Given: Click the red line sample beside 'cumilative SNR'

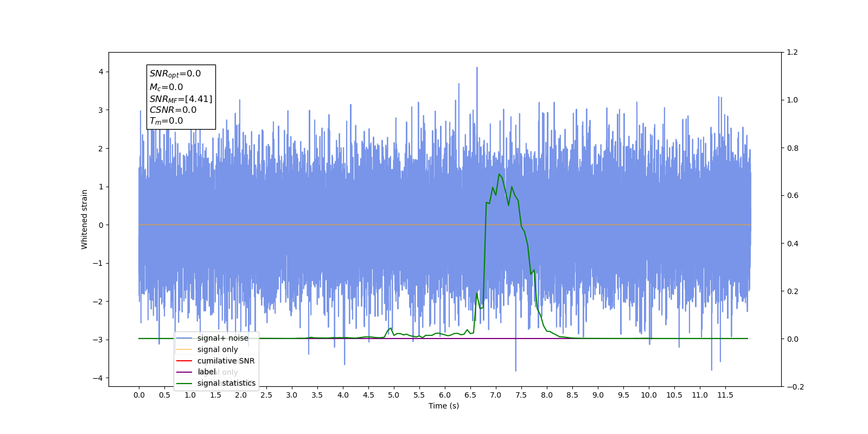Looking at the screenshot, I should (x=184, y=361).
